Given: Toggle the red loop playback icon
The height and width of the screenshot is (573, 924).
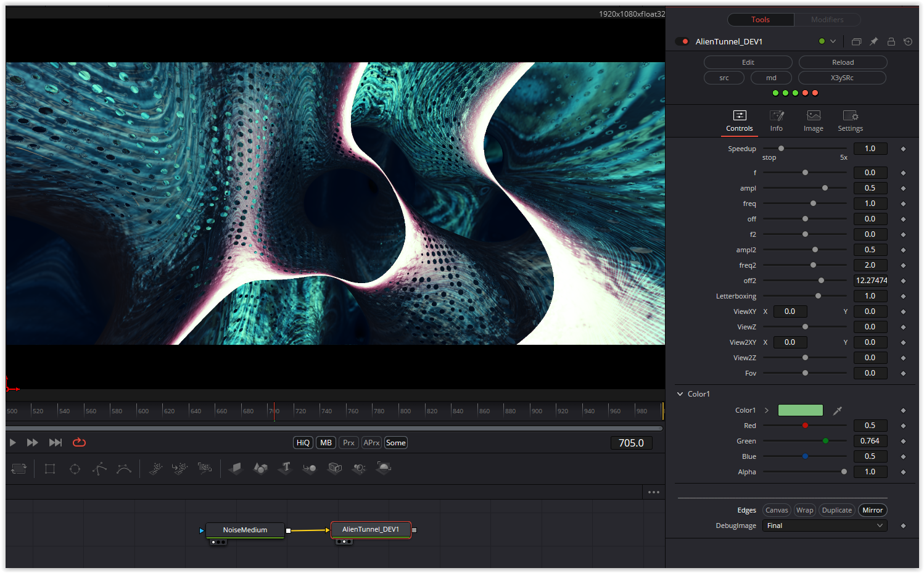Looking at the screenshot, I should 79,442.
